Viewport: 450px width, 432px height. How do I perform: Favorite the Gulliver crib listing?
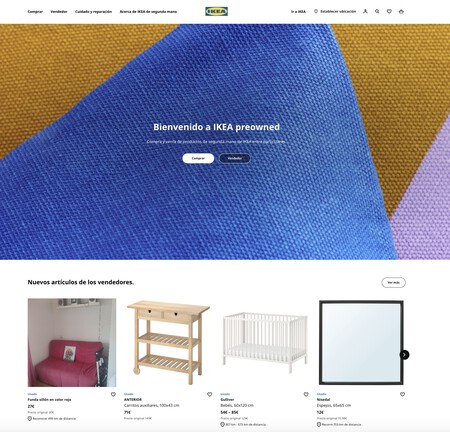(306, 394)
